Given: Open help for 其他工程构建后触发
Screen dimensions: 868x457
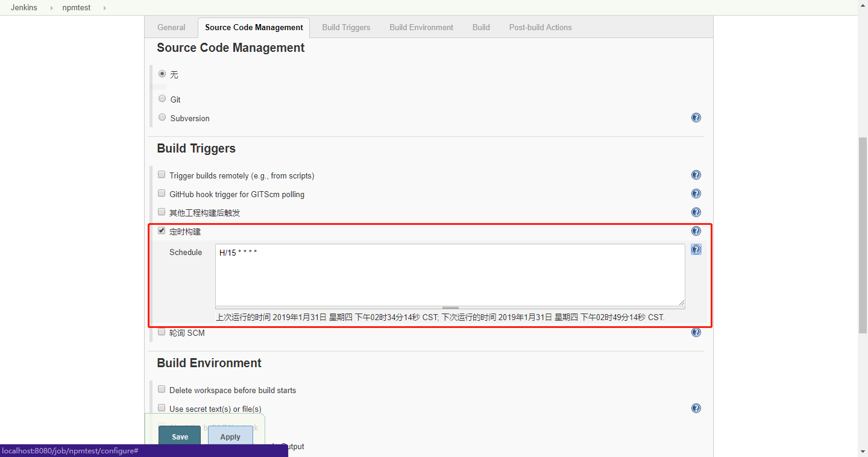Looking at the screenshot, I should (x=696, y=212).
